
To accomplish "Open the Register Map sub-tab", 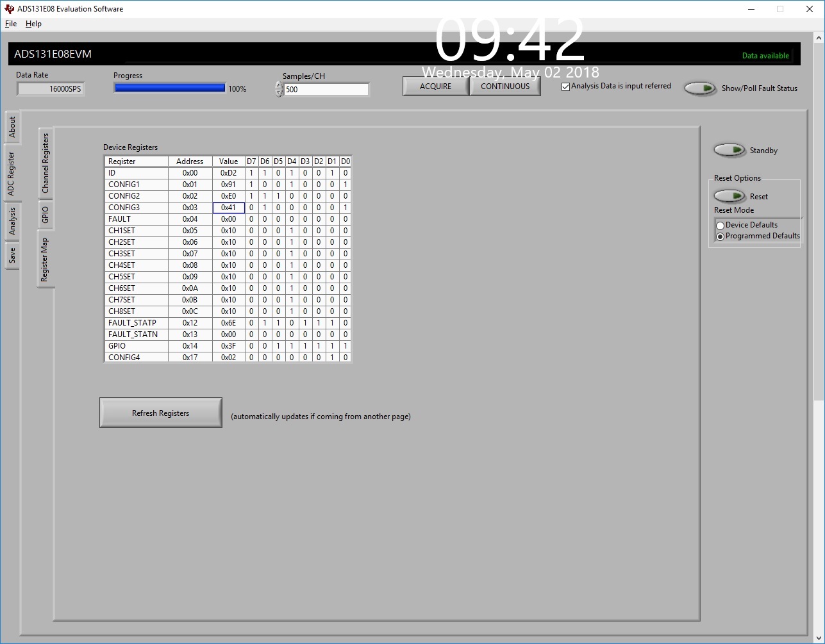I will tap(45, 260).
